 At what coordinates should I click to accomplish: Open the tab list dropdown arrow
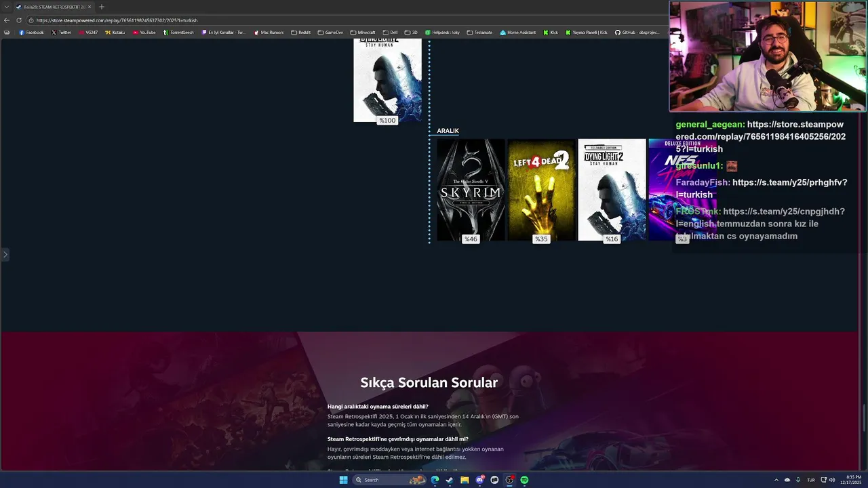point(6,7)
